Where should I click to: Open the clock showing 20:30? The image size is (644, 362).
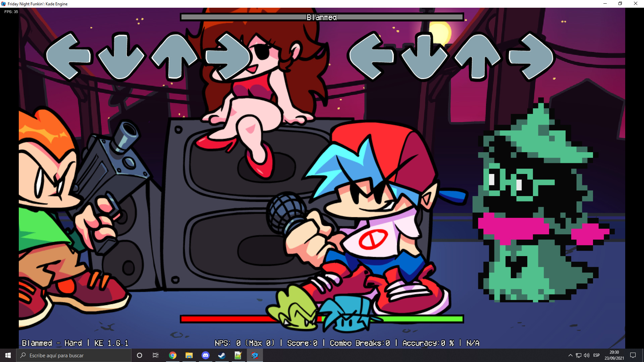click(614, 355)
